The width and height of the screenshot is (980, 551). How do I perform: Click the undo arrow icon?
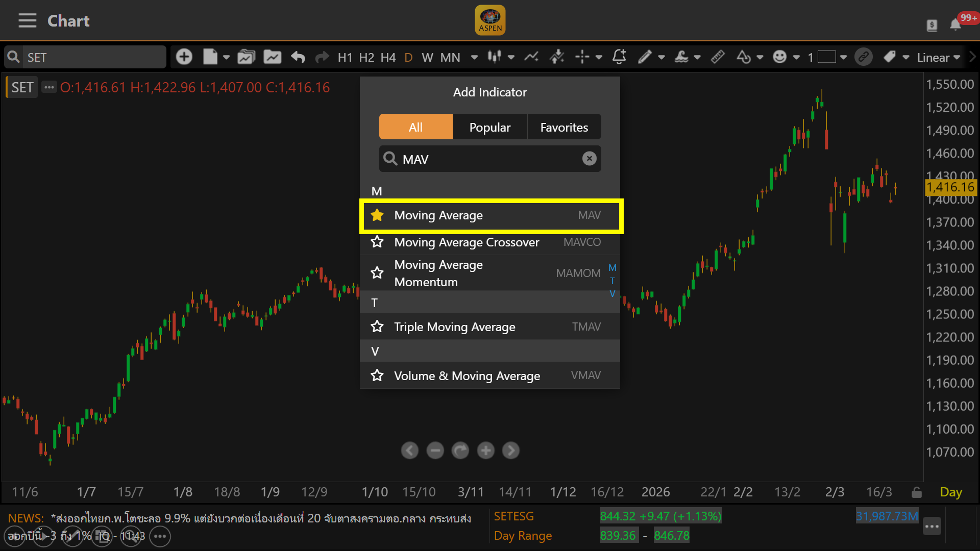point(298,57)
